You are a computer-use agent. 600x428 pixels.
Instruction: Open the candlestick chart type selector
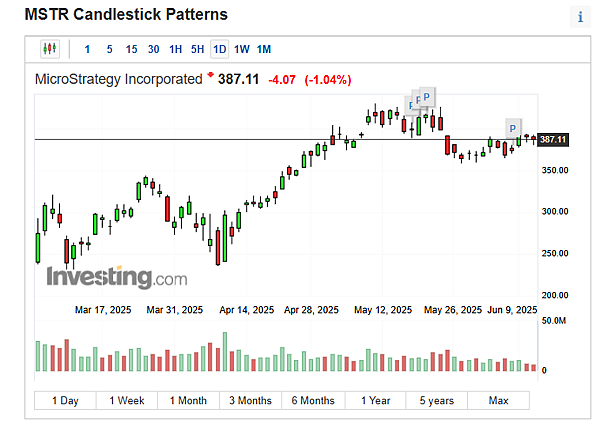pyautogui.click(x=50, y=49)
